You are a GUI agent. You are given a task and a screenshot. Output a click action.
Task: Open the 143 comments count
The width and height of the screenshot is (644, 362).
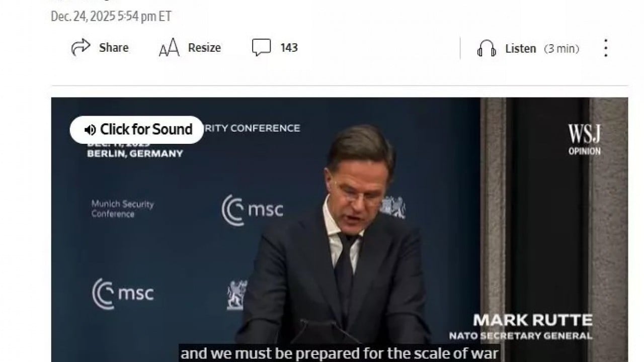click(x=289, y=48)
